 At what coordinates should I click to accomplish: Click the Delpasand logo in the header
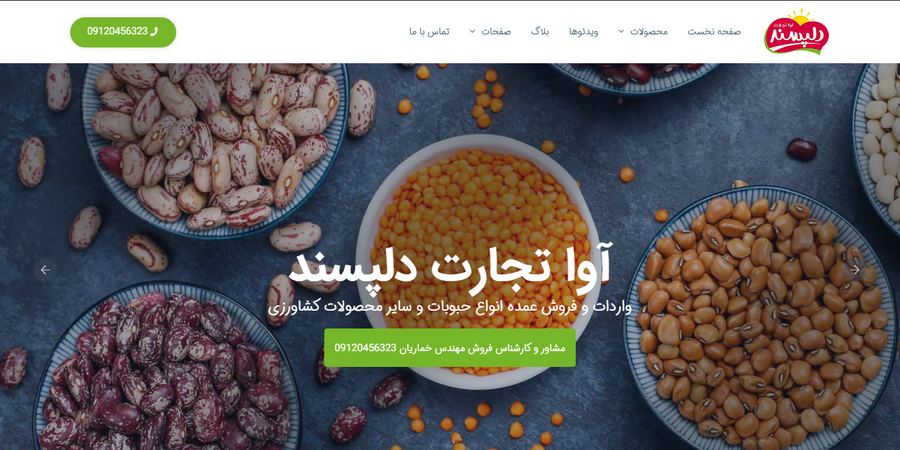pyautogui.click(x=796, y=32)
